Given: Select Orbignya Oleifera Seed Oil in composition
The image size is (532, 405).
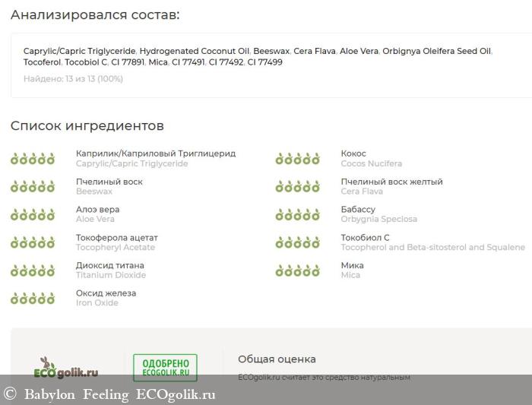Looking at the screenshot, I should pyautogui.click(x=436, y=52).
